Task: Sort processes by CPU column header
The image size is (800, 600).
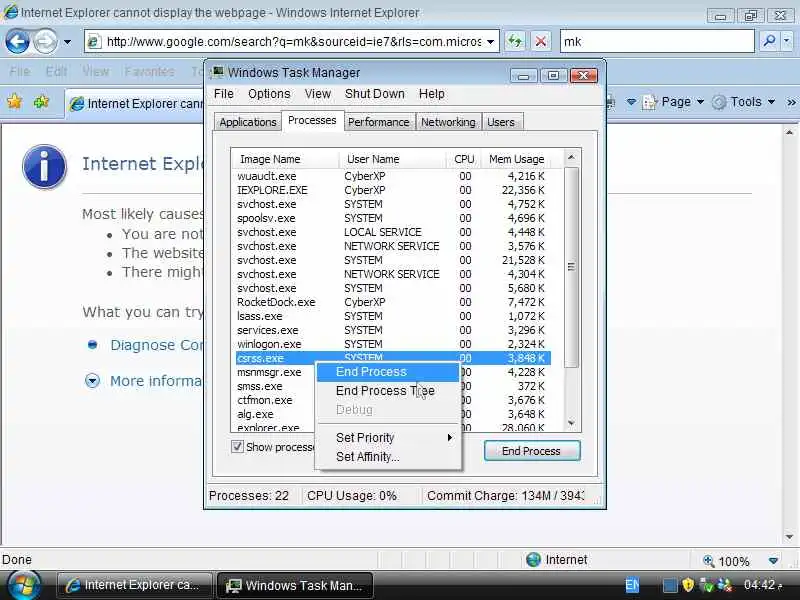Action: pos(463,159)
